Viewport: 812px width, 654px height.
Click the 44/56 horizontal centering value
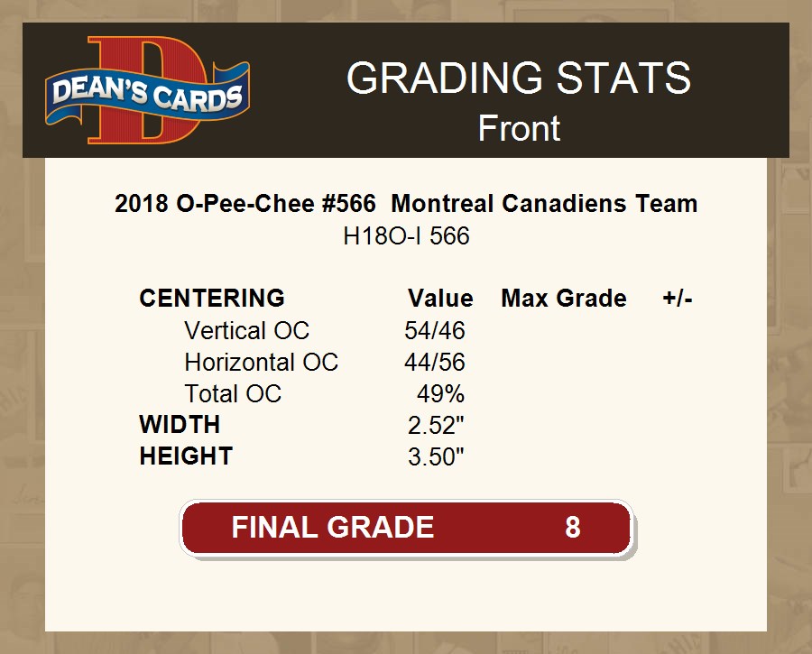[x=435, y=363]
